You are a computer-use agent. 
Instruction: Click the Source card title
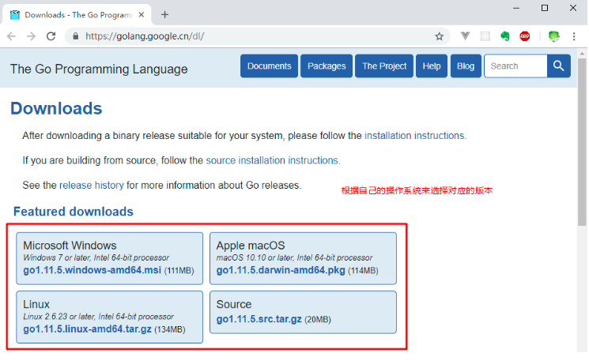pos(234,303)
